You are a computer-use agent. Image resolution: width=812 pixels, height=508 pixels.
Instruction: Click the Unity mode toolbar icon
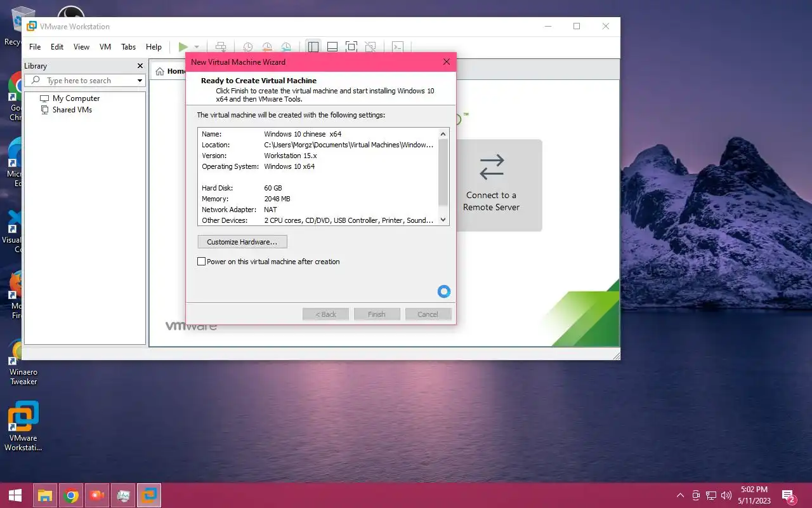(x=370, y=47)
